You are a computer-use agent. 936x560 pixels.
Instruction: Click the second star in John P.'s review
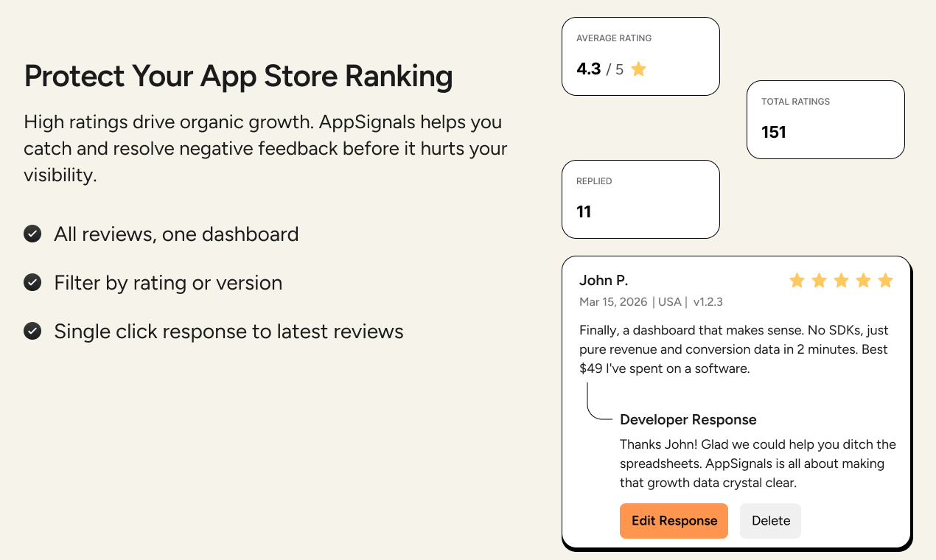point(819,280)
